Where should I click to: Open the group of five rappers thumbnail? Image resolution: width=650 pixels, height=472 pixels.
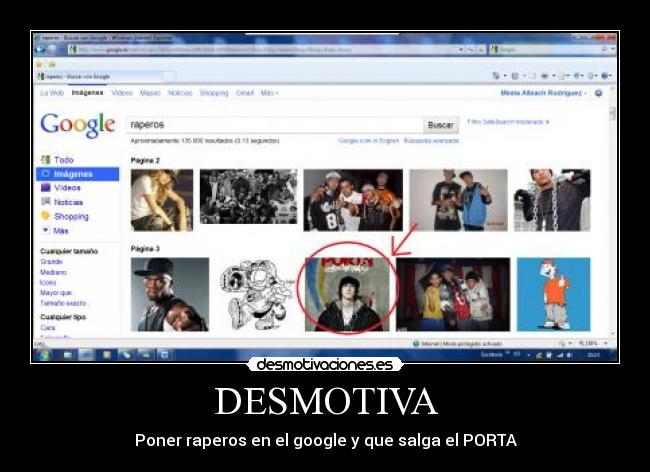point(353,200)
